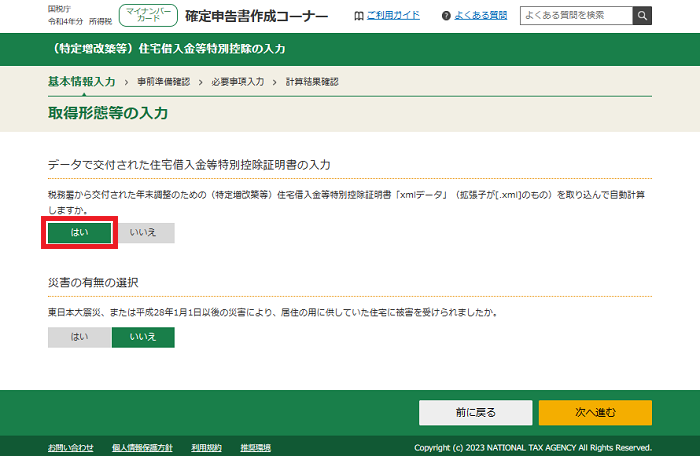Image resolution: width=700 pixels, height=456 pixels.
Task: Open the 個人情報保護方針 footer link
Action: coord(142,447)
